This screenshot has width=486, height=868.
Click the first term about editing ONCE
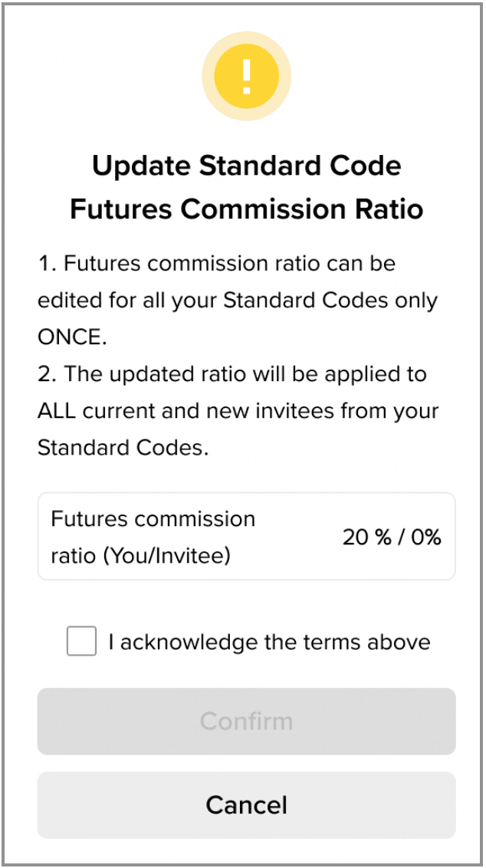237,300
